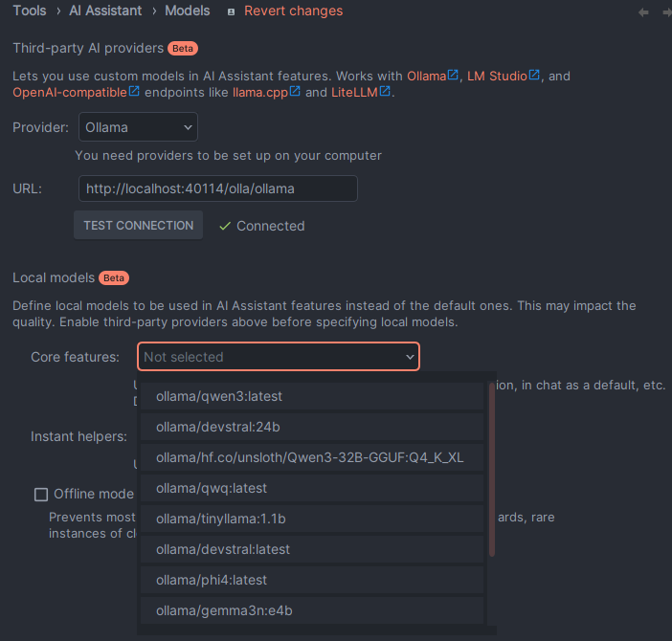
Task: Click external link icon next to LiteLLM
Action: point(385,91)
